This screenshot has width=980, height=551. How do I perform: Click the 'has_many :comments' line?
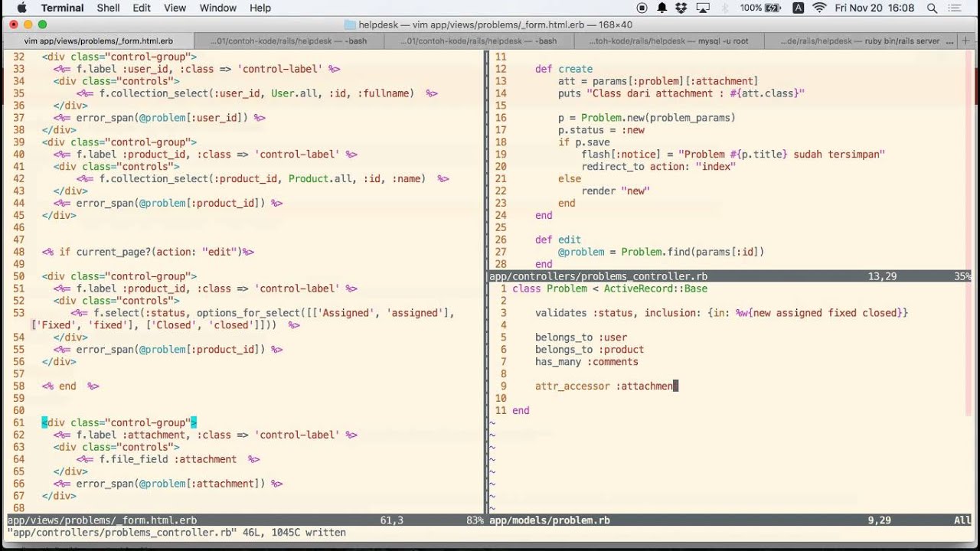tap(586, 362)
